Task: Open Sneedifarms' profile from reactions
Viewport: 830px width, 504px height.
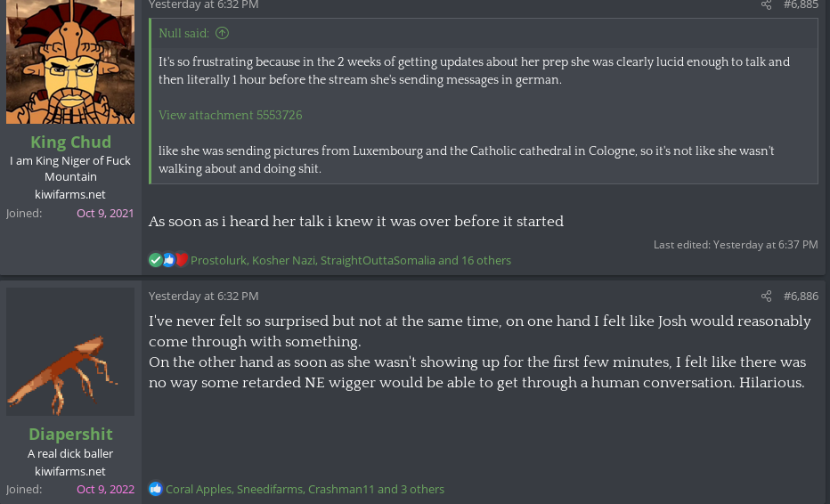Action: click(269, 489)
